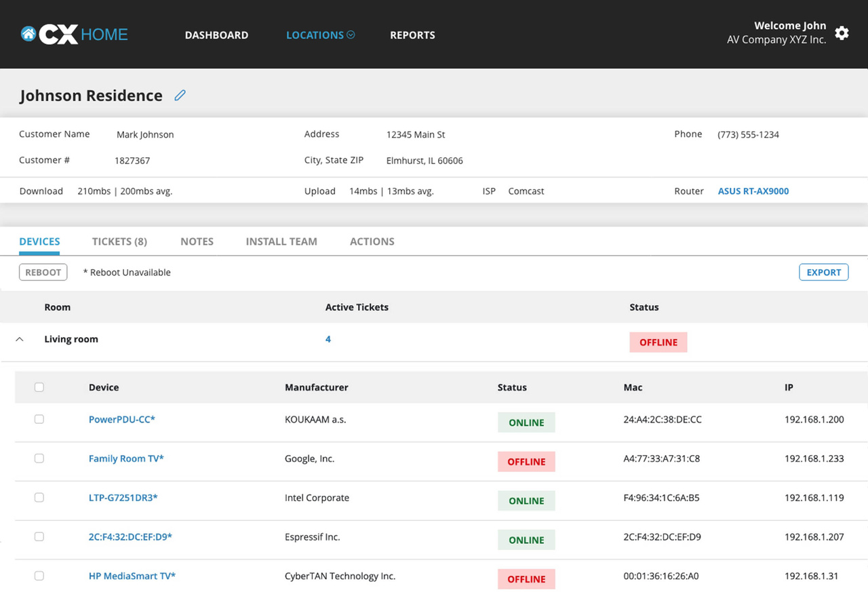Viewport: 868px width, 592px height.
Task: Open the Notes tab
Action: [197, 241]
